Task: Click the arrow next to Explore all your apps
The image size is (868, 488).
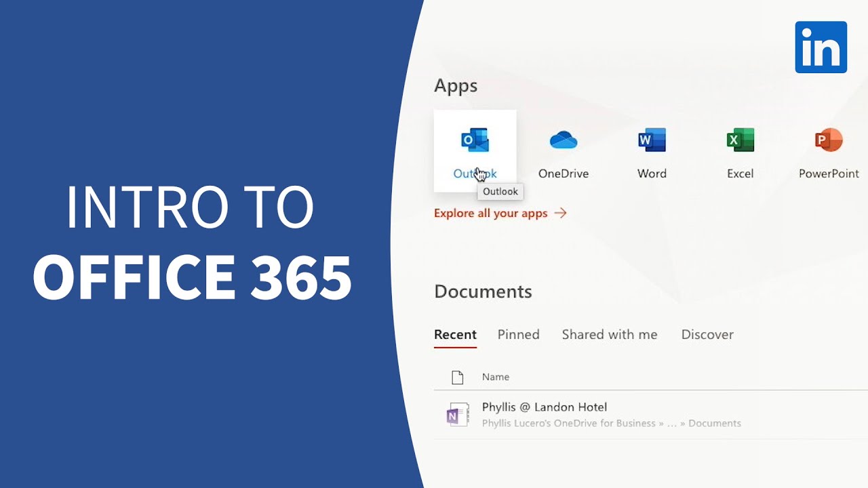Action: [x=560, y=213]
